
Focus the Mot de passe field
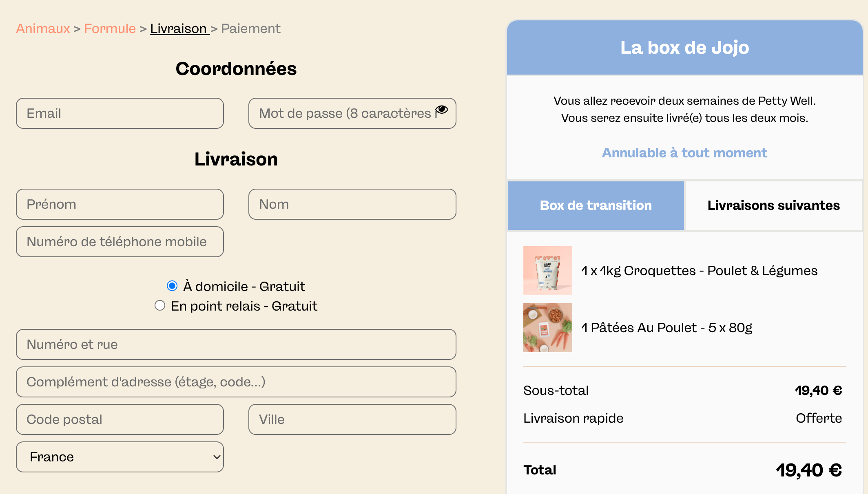tap(352, 113)
